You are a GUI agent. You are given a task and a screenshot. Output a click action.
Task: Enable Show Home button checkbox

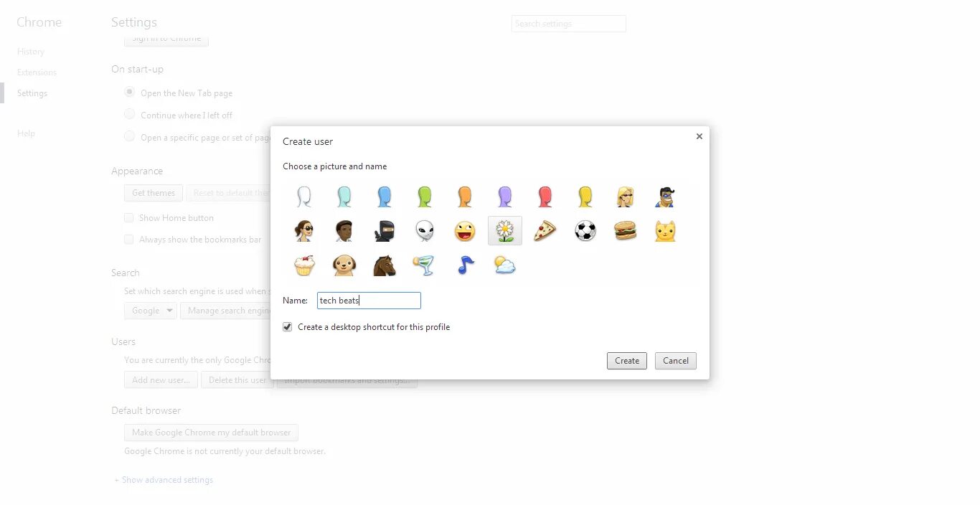(x=129, y=218)
